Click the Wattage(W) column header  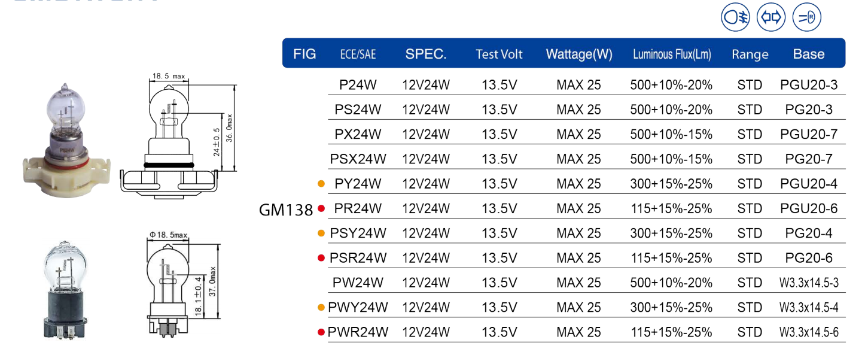coord(579,54)
